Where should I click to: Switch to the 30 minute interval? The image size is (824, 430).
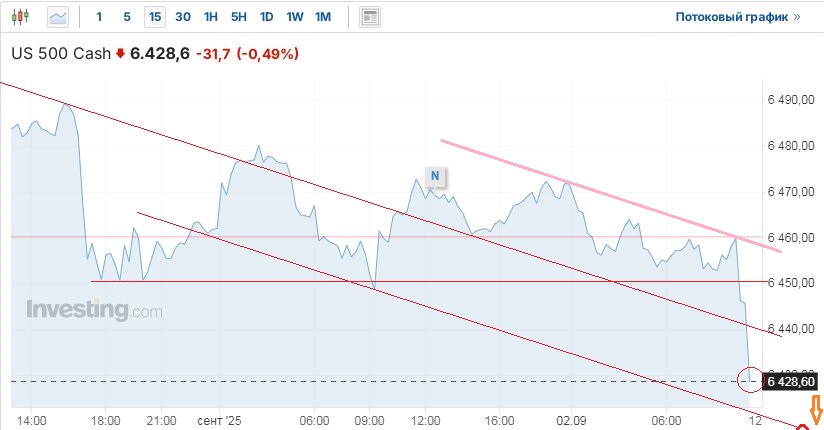(182, 17)
